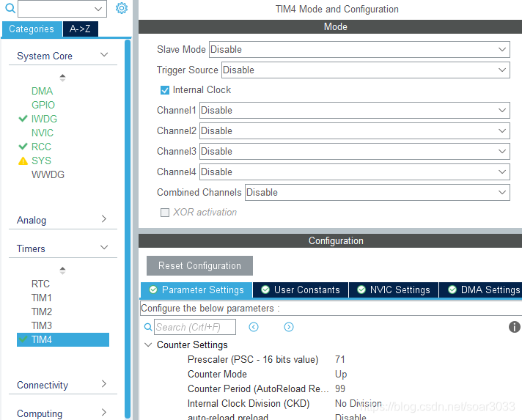Open the settings gear icon

click(122, 8)
